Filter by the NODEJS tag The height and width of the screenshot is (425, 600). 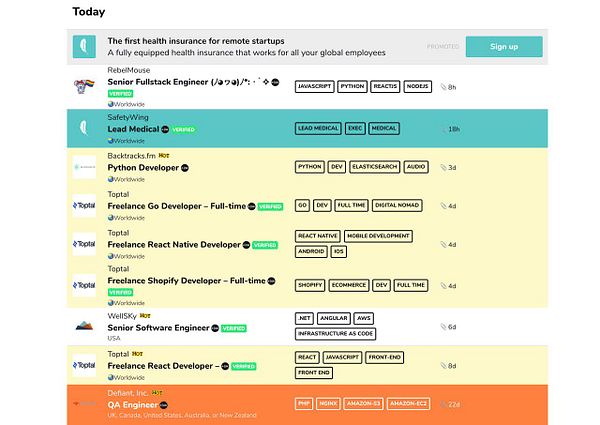click(417, 87)
